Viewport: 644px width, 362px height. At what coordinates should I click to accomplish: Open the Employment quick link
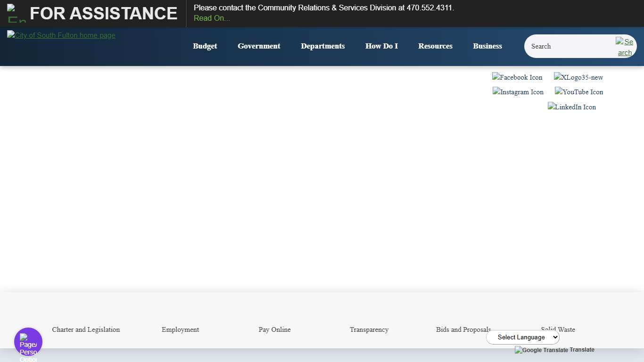click(x=180, y=329)
